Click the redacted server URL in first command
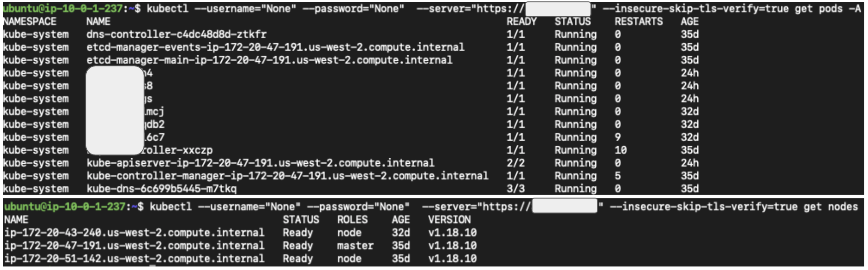 click(x=558, y=9)
